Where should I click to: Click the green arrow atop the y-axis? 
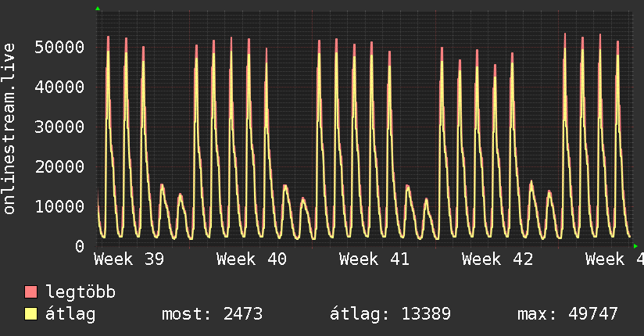98,9
